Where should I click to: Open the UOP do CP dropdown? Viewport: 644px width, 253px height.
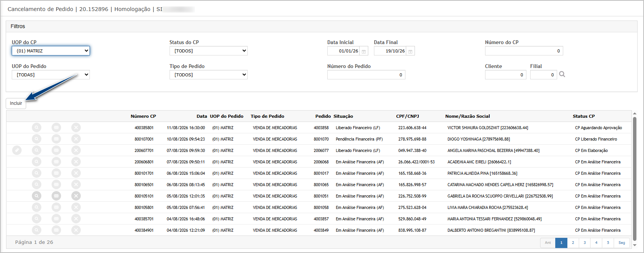point(51,51)
